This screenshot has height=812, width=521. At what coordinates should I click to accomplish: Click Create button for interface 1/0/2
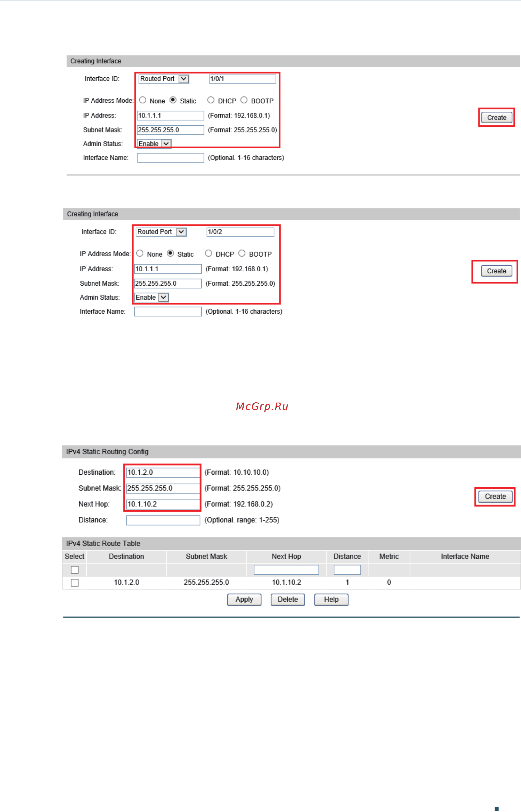tap(496, 271)
